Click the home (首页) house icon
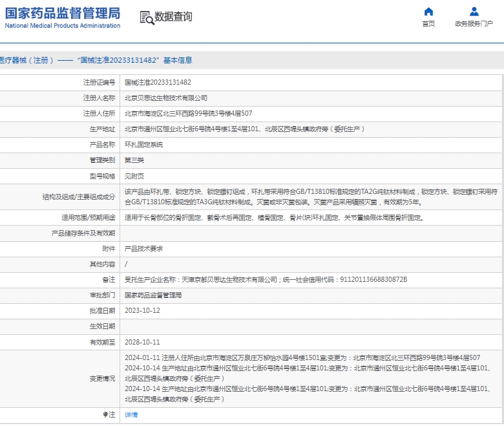This screenshot has width=504, height=426. point(428,12)
